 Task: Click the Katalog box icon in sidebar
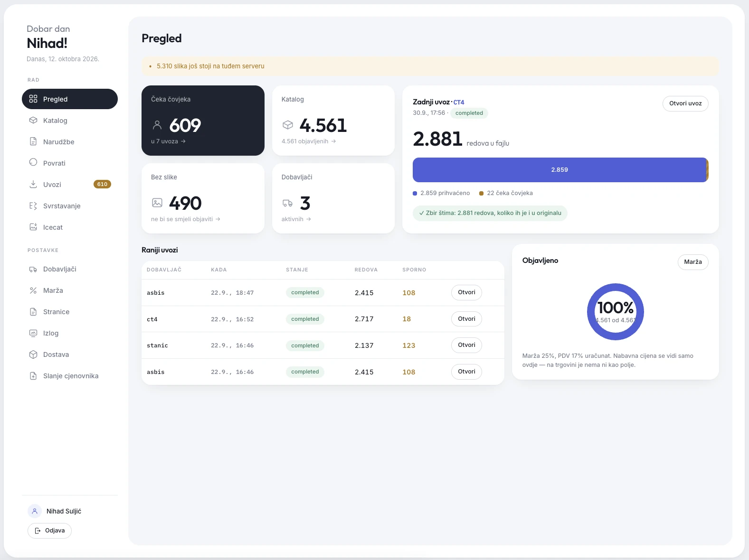pos(33,120)
